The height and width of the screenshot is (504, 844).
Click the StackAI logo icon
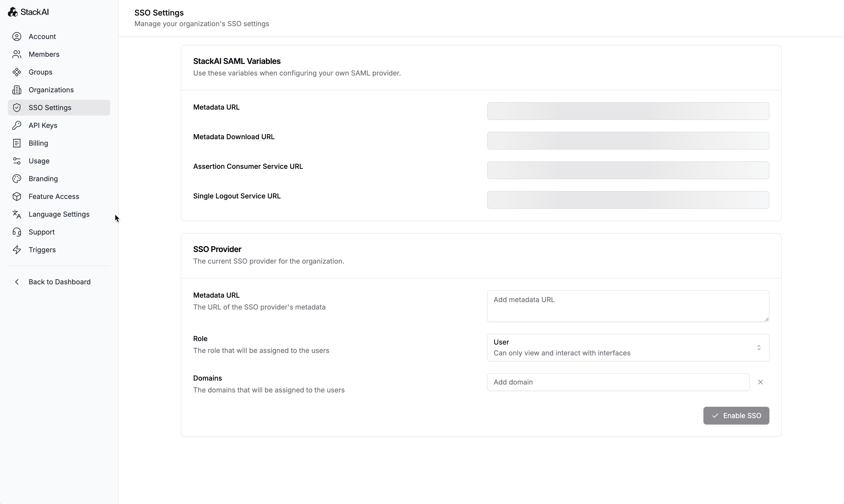pos(13,12)
